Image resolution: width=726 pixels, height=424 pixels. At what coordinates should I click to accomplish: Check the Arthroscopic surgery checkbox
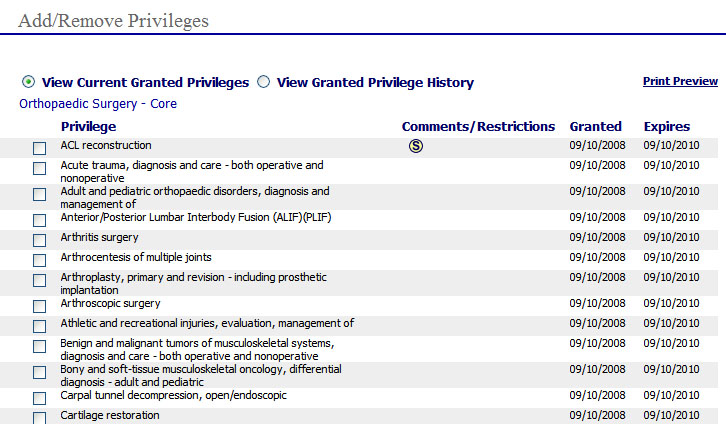coord(39,306)
